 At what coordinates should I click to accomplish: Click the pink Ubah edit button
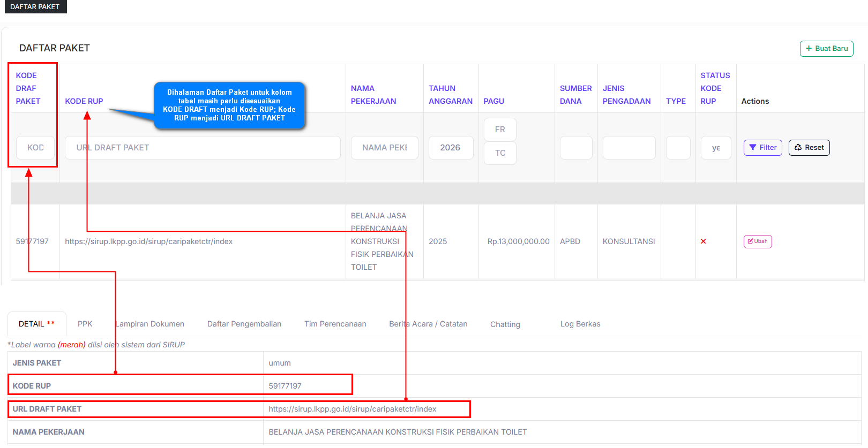tap(757, 241)
